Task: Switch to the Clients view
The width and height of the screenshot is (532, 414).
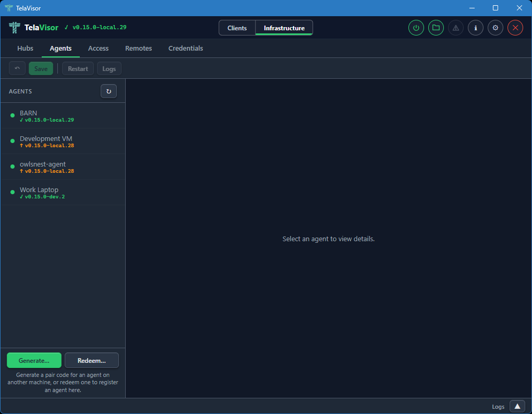Action: coord(237,28)
